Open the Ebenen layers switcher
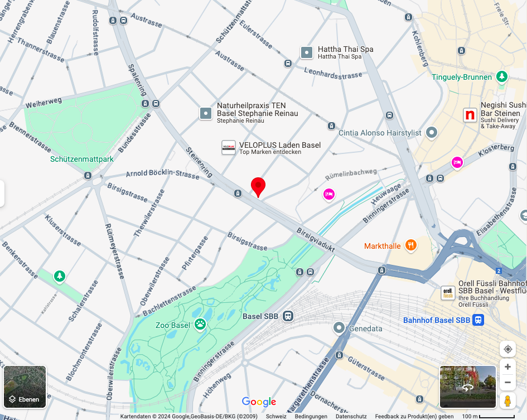Viewport: 527px width, 420px height. click(25, 387)
